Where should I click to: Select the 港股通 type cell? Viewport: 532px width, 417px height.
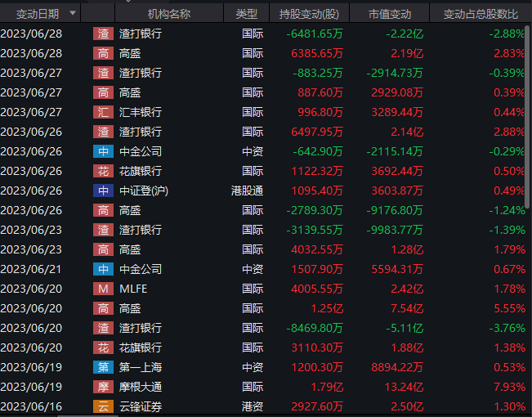[x=246, y=191]
